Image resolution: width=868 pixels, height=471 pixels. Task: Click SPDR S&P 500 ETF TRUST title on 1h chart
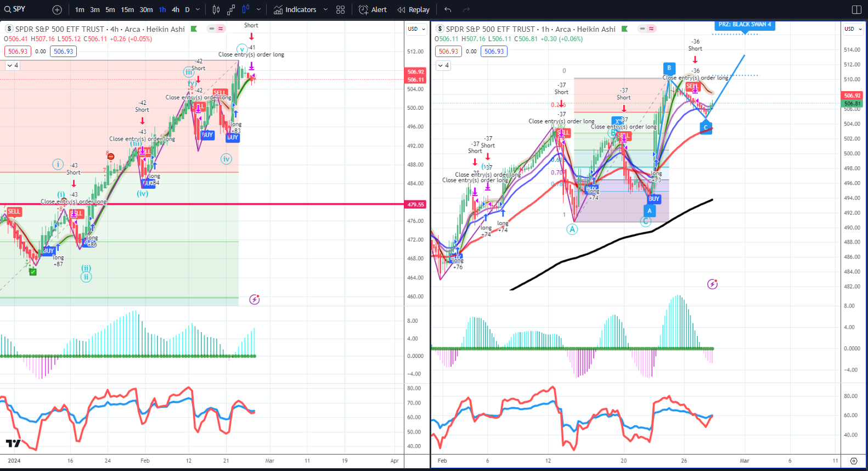[x=491, y=29]
